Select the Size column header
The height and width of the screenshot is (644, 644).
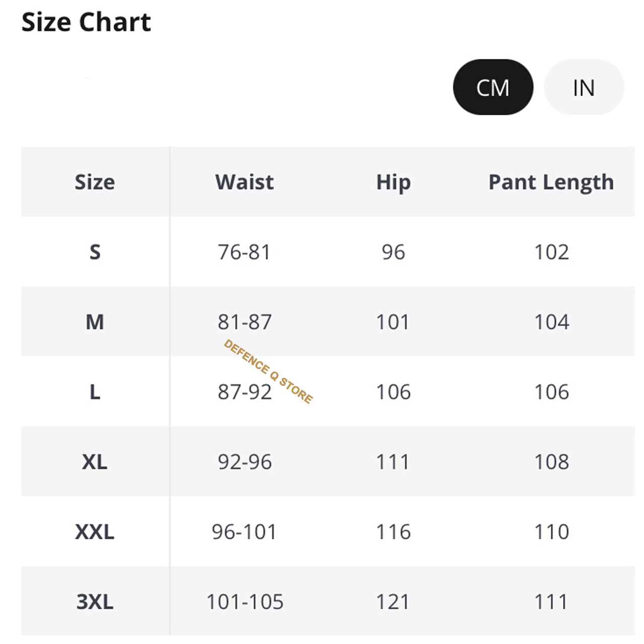(95, 182)
